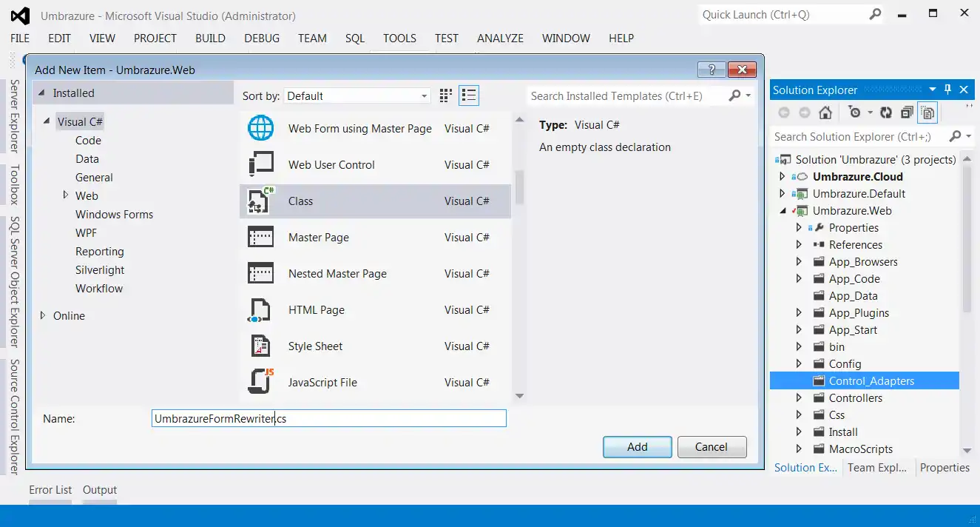
Task: Click the Solution Explorer Home icon
Action: point(825,113)
